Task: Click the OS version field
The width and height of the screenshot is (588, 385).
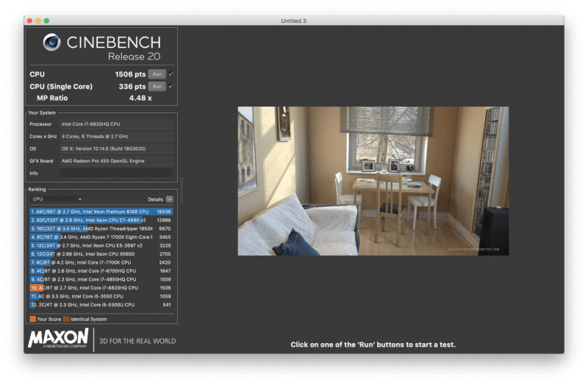Action: click(116, 149)
